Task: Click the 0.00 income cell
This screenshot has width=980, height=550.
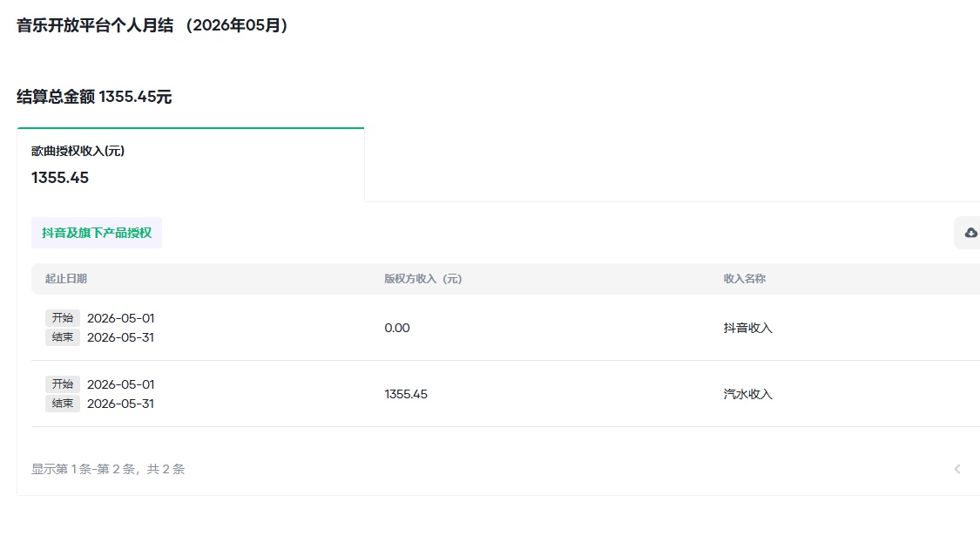Action: [397, 328]
